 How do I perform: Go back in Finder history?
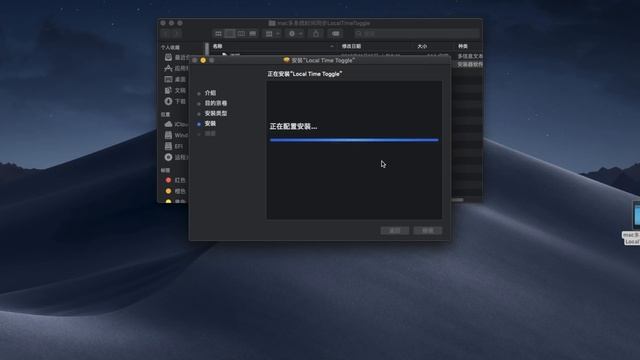click(166, 33)
